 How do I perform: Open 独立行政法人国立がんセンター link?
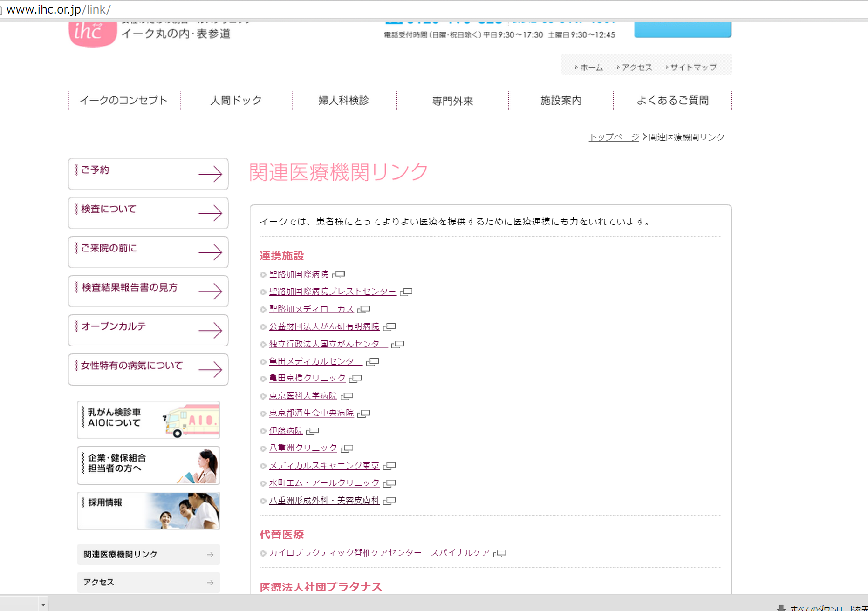point(328,344)
